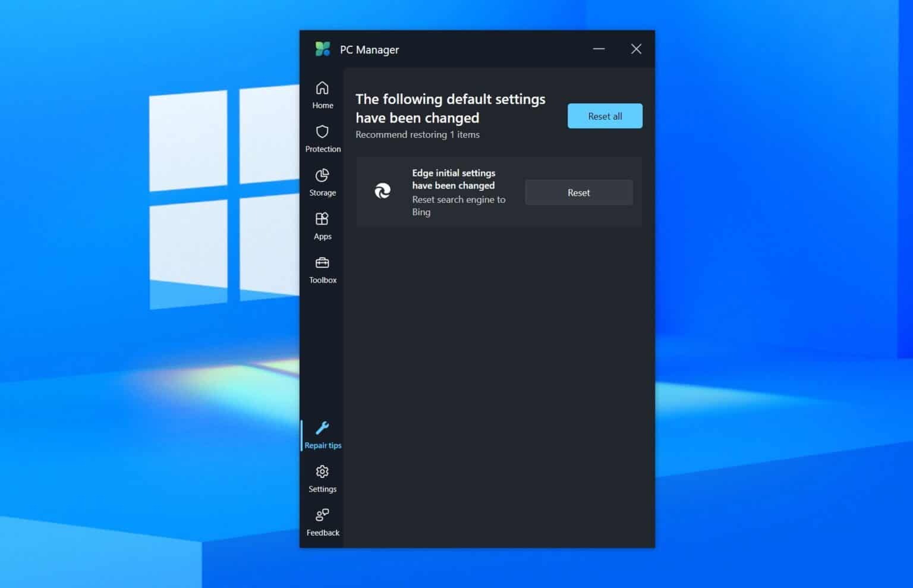Click the 'Feedback' label in the sidebar
Image resolution: width=913 pixels, height=588 pixels.
tap(323, 533)
